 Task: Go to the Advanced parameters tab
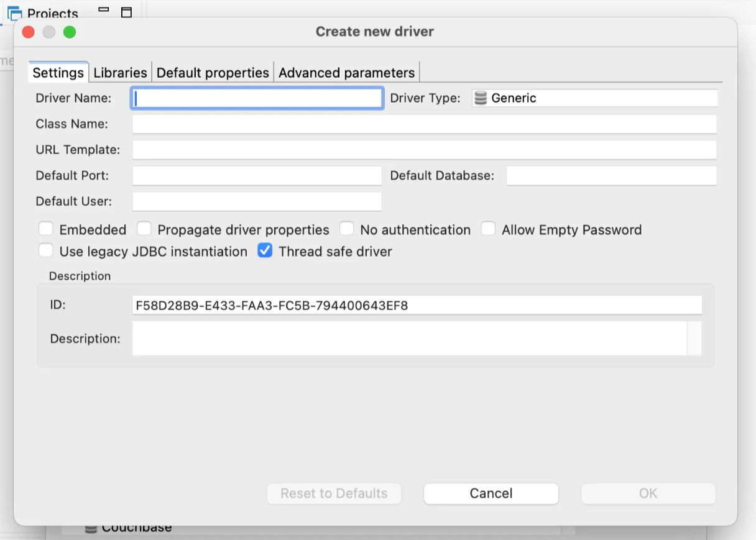pos(346,73)
